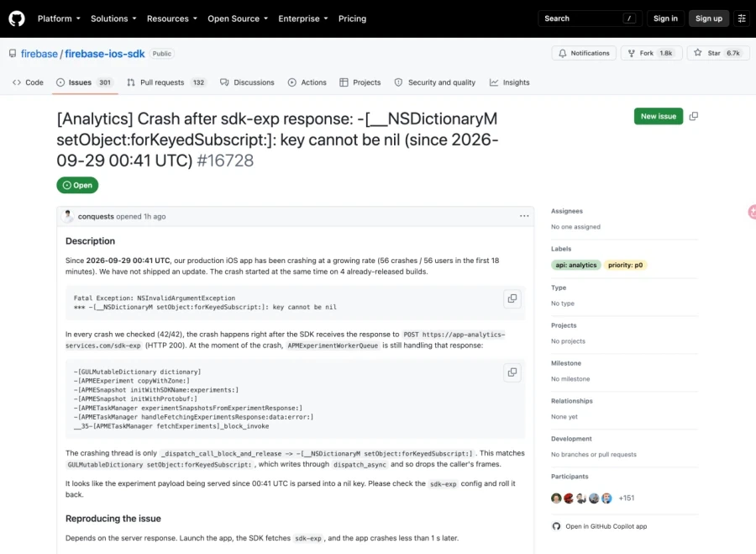
Task: Click 'No branches or pull requests' text
Action: [594, 455]
